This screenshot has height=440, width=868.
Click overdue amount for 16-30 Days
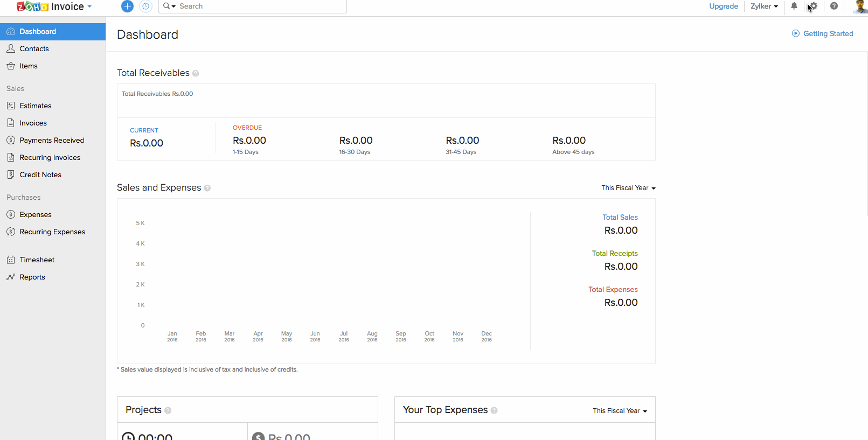(356, 141)
